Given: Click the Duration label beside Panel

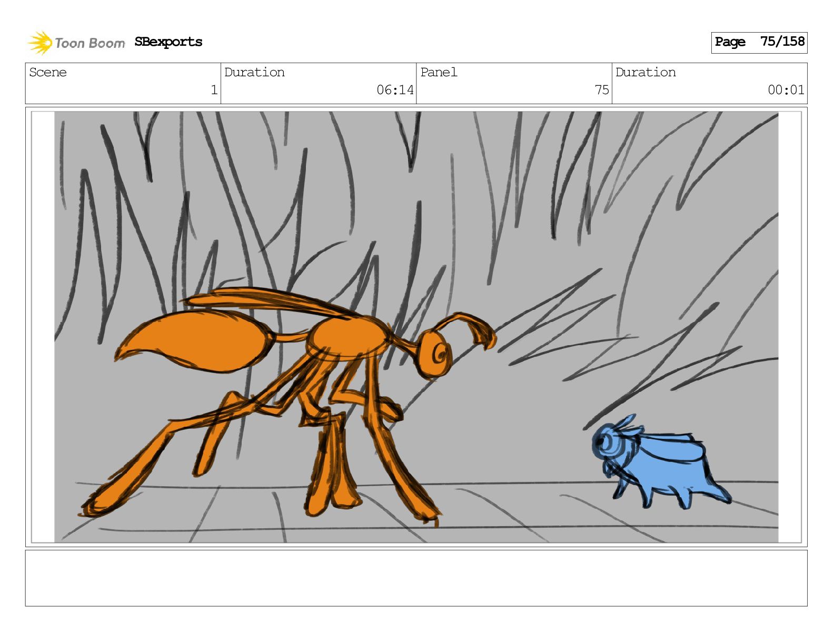Looking at the screenshot, I should tap(646, 72).
